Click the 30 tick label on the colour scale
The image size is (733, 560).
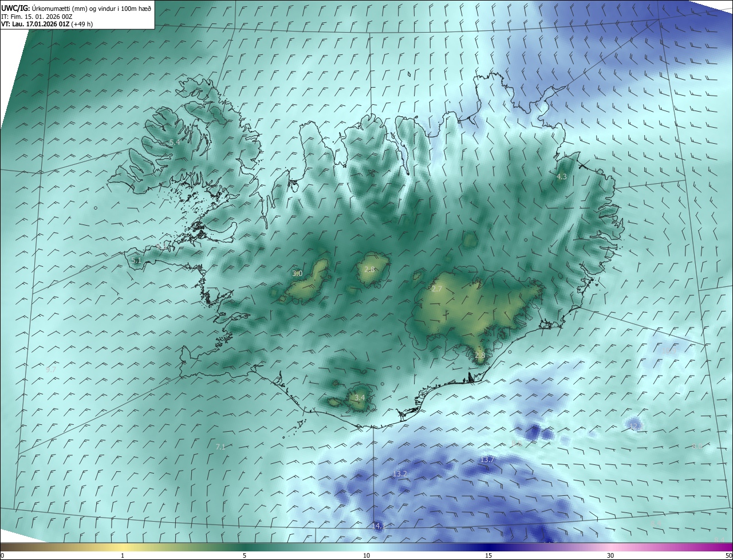610,555
